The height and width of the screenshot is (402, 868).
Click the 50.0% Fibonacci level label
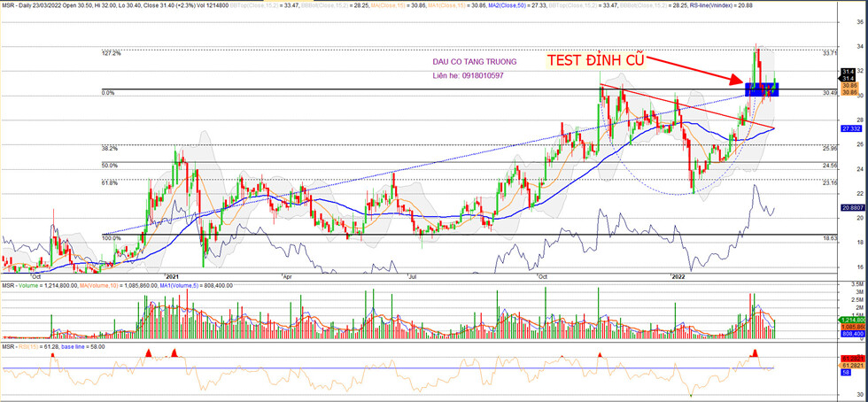(x=110, y=166)
